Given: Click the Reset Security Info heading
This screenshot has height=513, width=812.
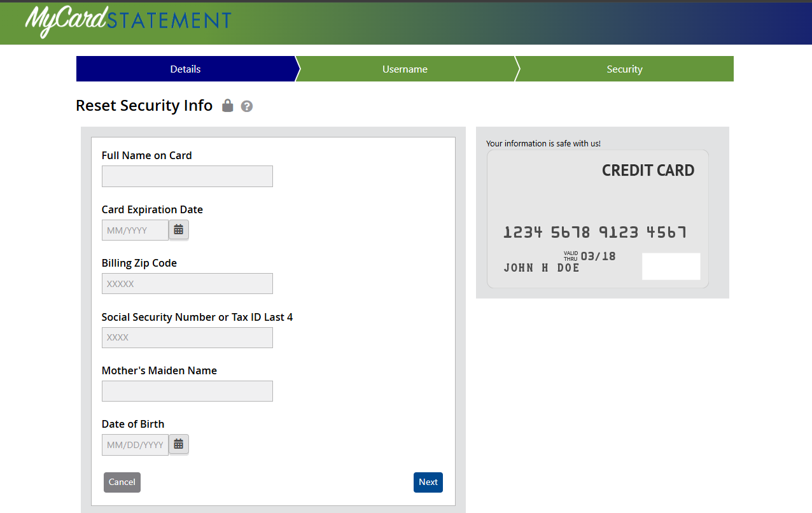Looking at the screenshot, I should (144, 106).
